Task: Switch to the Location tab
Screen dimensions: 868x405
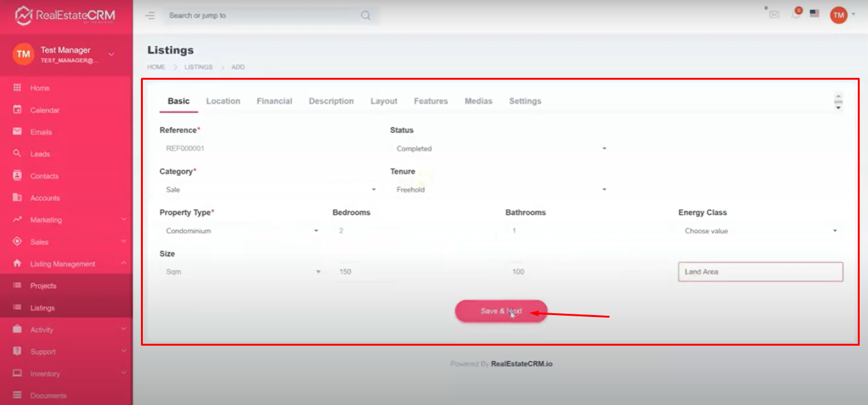Action: (223, 101)
